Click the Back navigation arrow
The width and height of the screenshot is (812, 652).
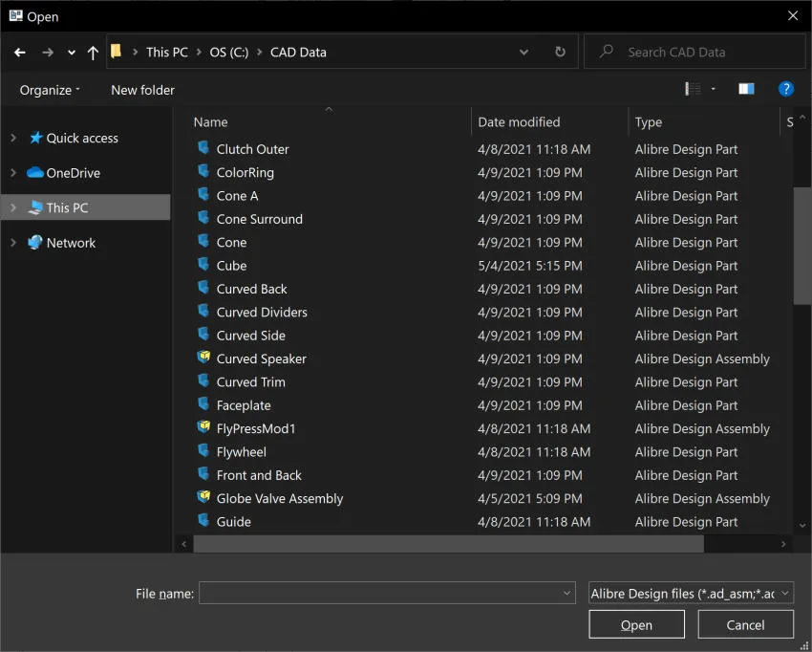point(20,53)
